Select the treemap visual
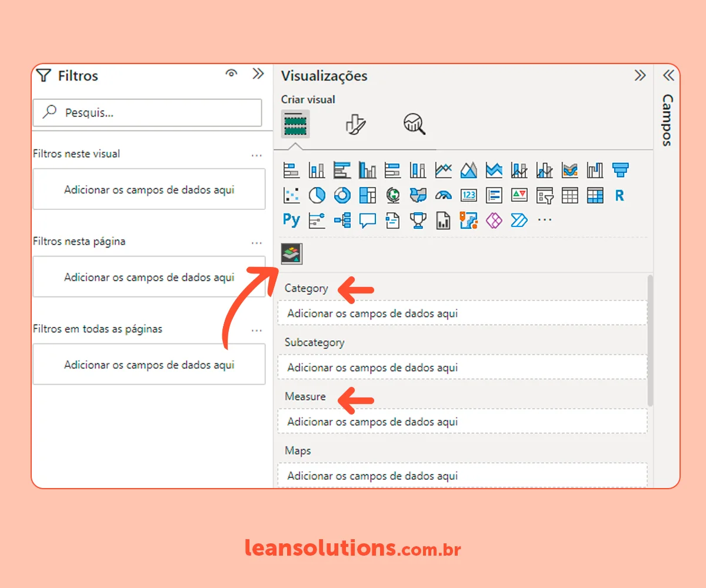The height and width of the screenshot is (588, 706). pos(367,195)
